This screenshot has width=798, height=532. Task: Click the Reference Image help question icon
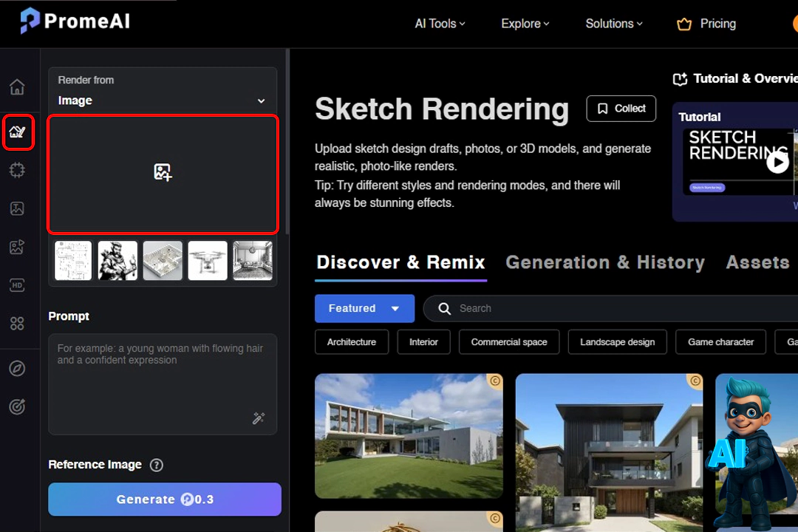156,465
